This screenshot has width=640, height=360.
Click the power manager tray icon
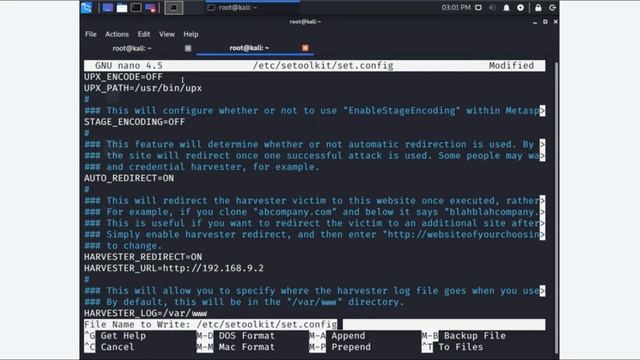520,8
